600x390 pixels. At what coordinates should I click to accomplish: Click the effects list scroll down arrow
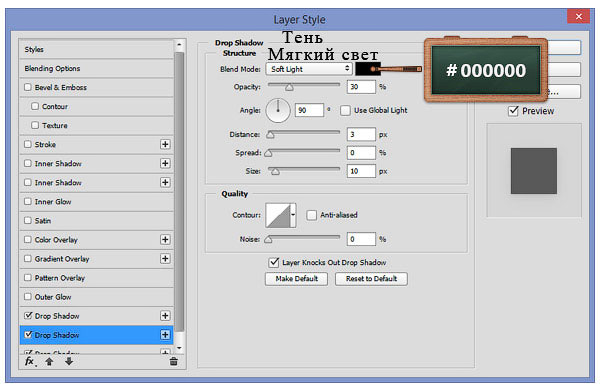pos(179,348)
